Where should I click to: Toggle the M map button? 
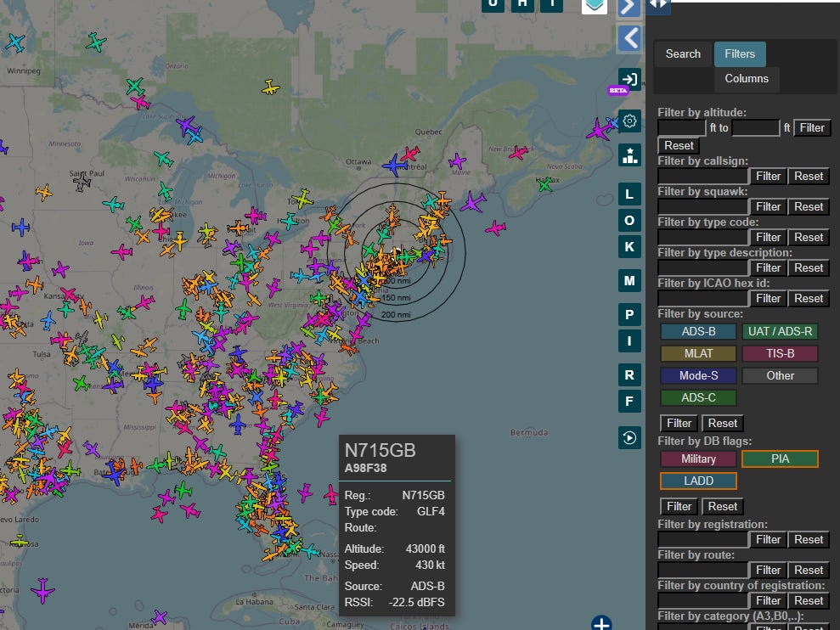629,281
